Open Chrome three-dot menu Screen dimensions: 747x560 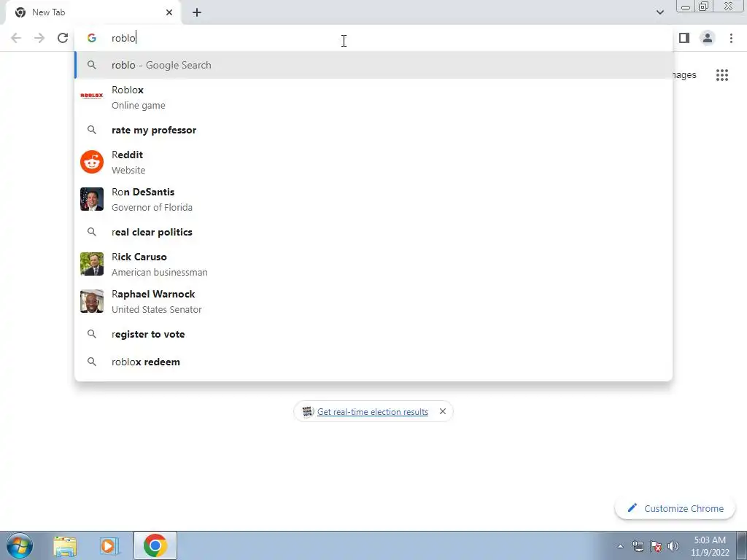point(731,38)
